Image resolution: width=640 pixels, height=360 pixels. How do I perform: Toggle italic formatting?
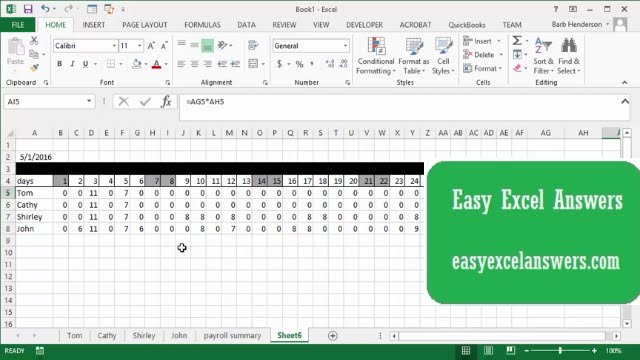[72, 64]
